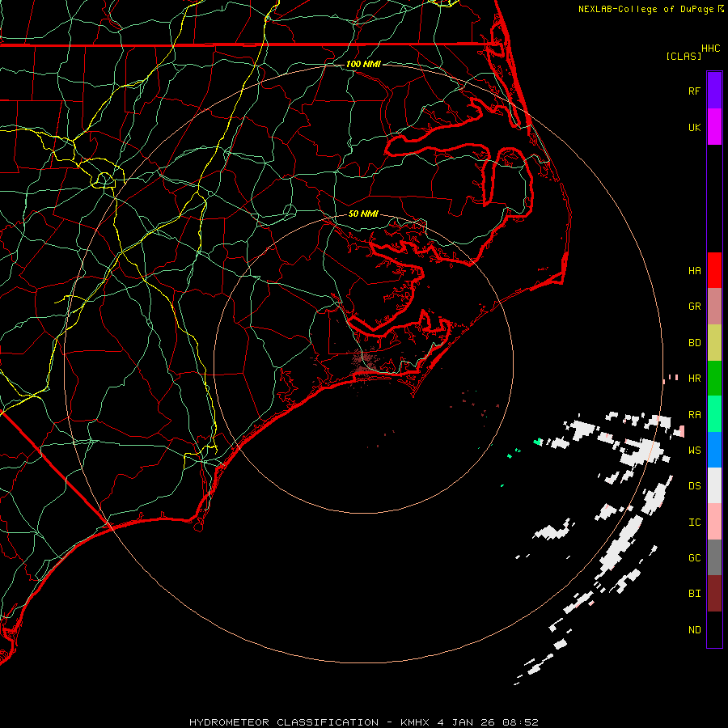Click the DS legend label

coord(694,485)
